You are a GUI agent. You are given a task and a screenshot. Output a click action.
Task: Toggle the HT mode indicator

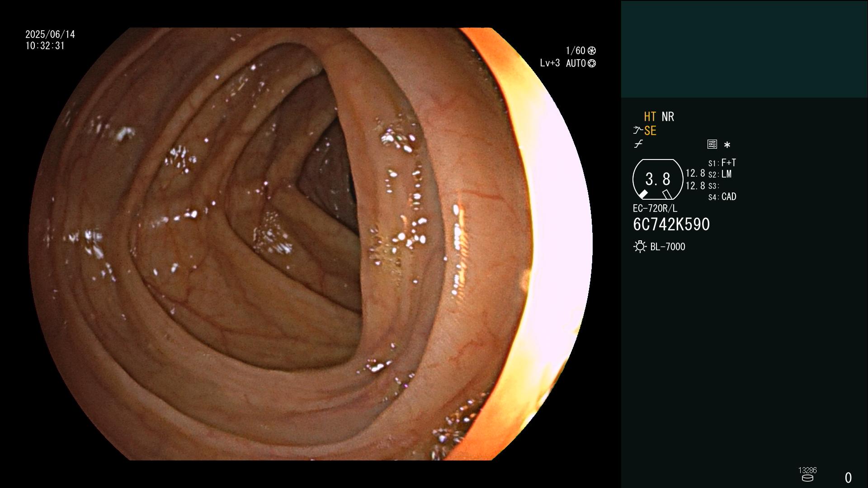pos(650,117)
